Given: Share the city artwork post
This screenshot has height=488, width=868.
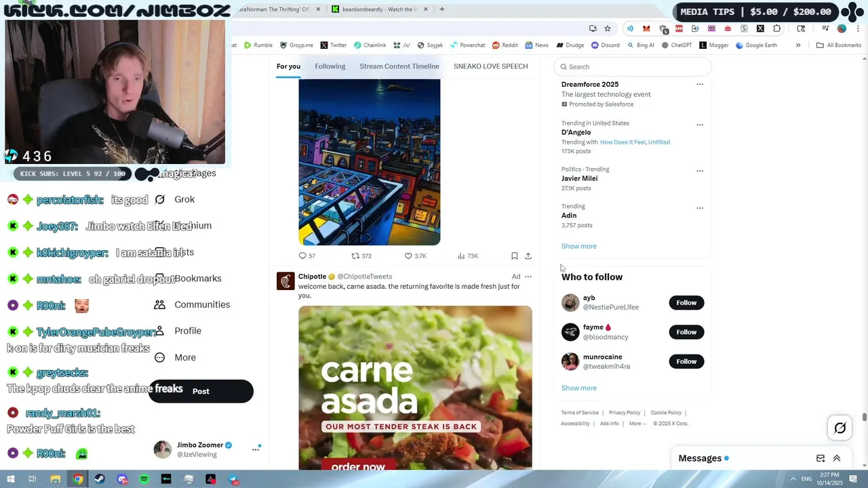Looking at the screenshot, I should 528,256.
